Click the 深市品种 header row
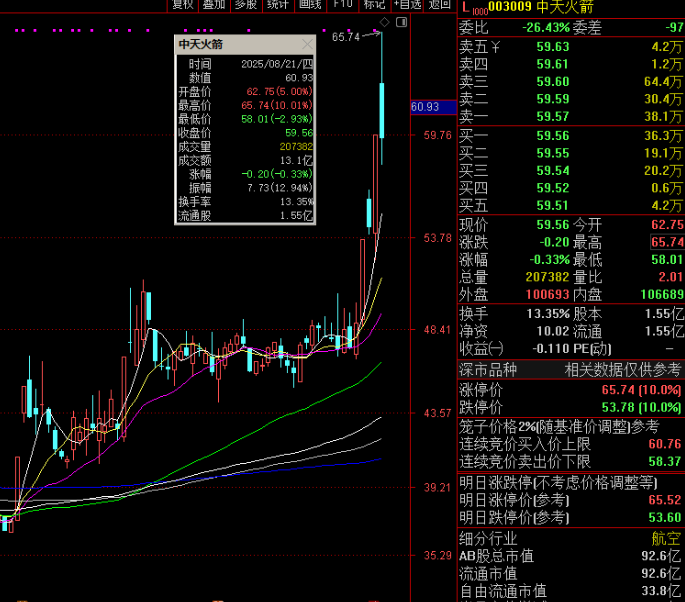The height and width of the screenshot is (602, 685). pos(571,370)
